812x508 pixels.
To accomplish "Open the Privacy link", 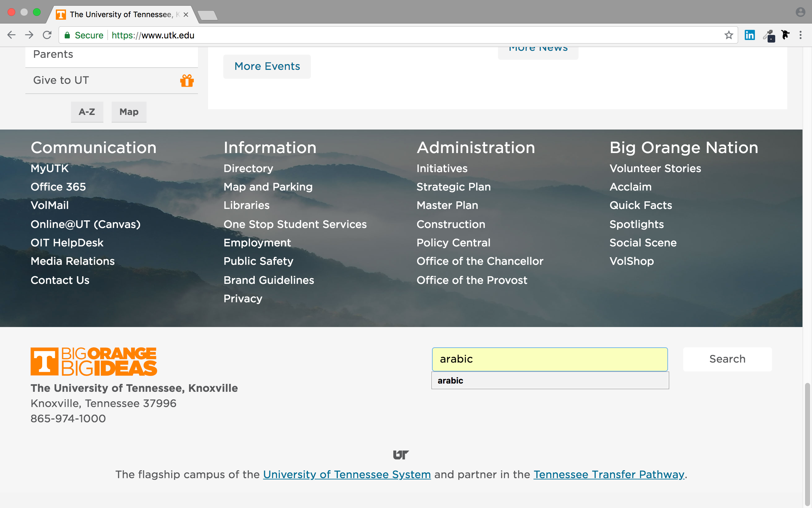I will [x=243, y=299].
